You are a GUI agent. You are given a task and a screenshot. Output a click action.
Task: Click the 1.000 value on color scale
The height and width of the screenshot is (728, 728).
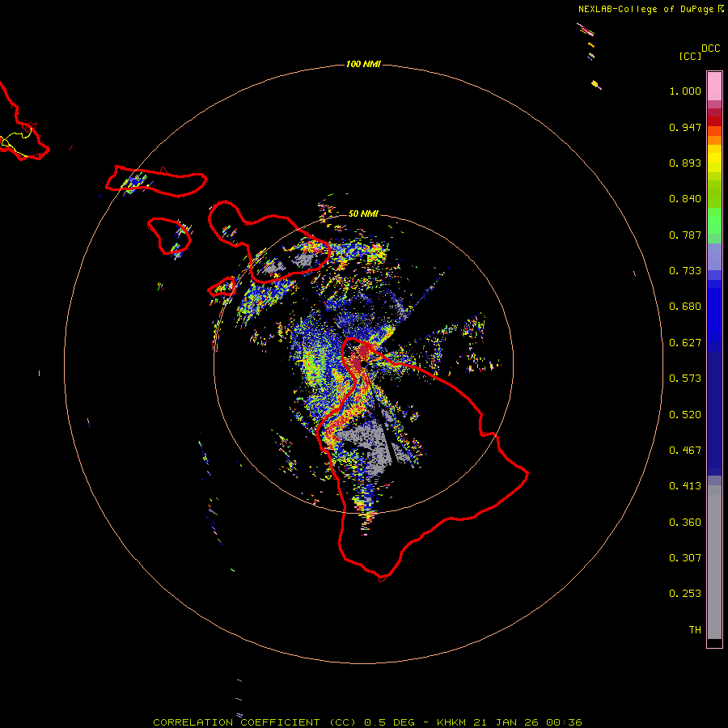pos(685,91)
